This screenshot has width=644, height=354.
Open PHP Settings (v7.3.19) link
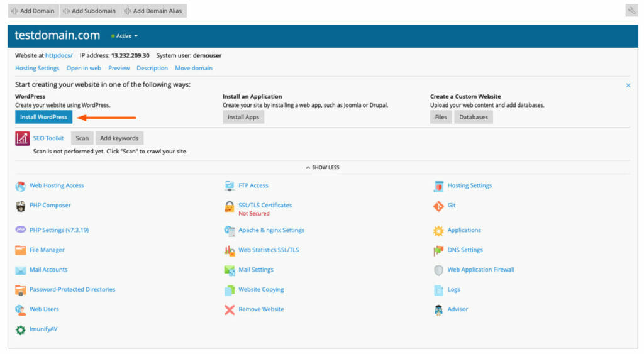(x=59, y=230)
